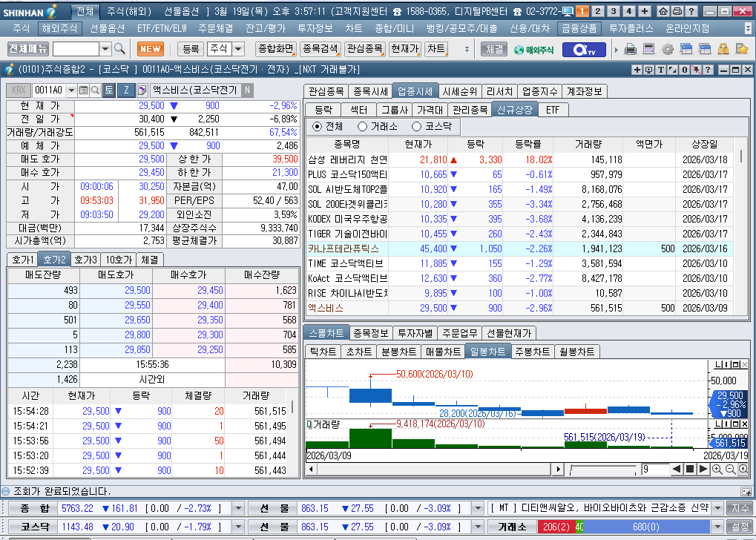Select the 거래소 radio button
This screenshot has width=756, height=540.
362,126
